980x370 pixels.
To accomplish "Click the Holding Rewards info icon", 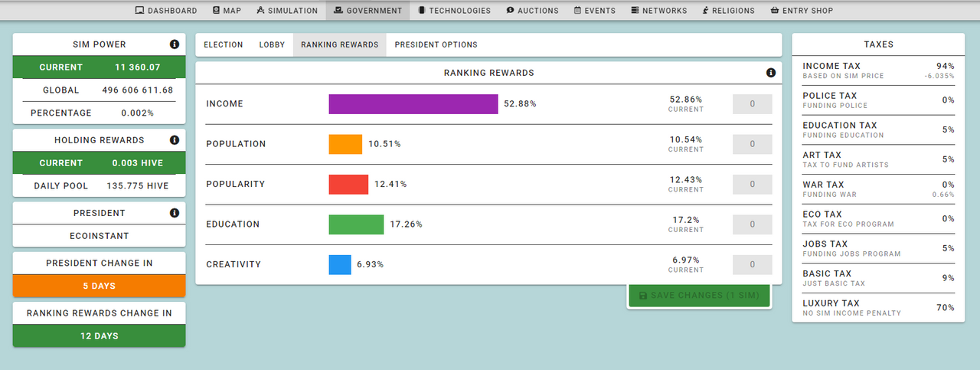I will [174, 140].
